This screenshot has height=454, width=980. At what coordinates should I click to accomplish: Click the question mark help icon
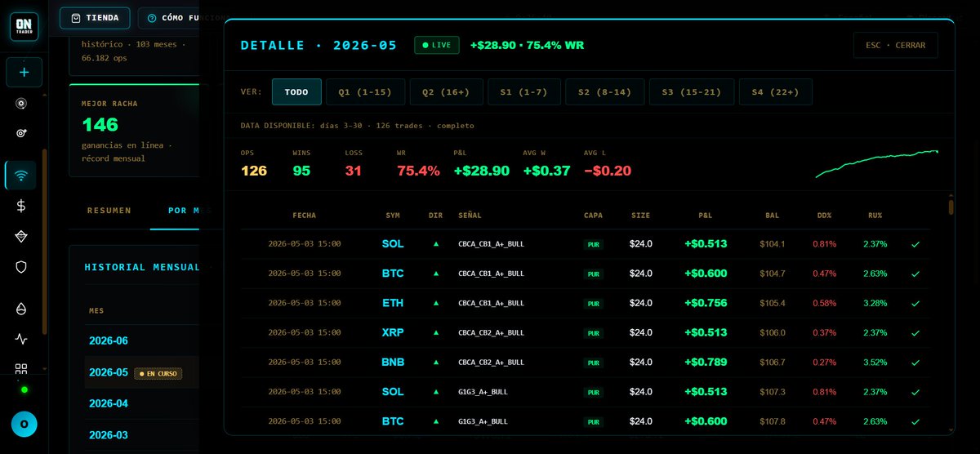pos(152,18)
